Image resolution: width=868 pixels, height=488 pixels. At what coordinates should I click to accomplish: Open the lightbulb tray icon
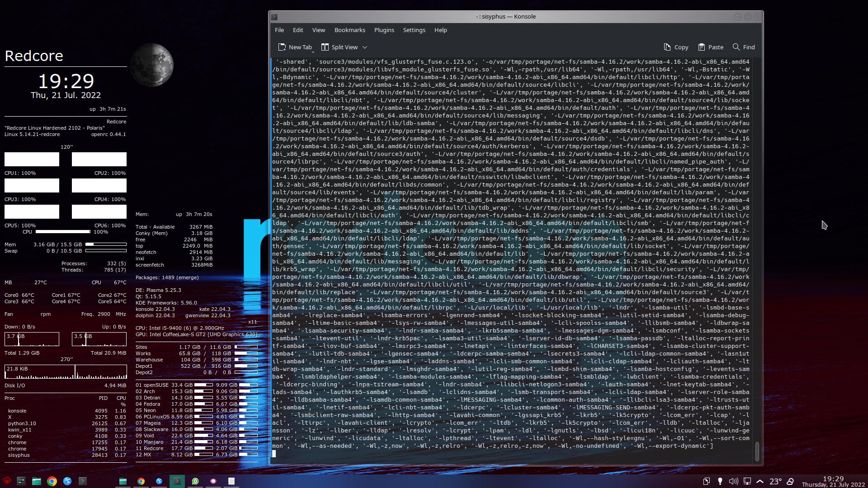point(720,481)
